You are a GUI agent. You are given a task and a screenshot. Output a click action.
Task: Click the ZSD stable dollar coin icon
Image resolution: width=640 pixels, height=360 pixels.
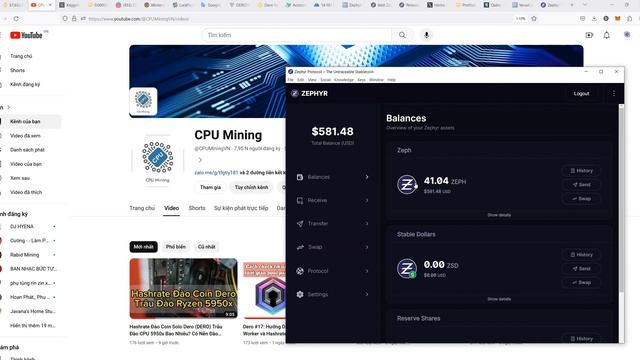pyautogui.click(x=407, y=268)
